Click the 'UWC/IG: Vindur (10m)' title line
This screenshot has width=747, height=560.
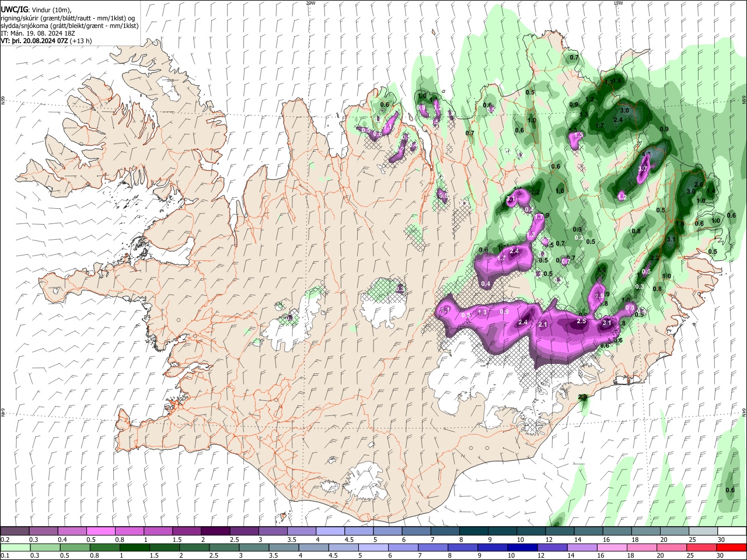[36, 9]
